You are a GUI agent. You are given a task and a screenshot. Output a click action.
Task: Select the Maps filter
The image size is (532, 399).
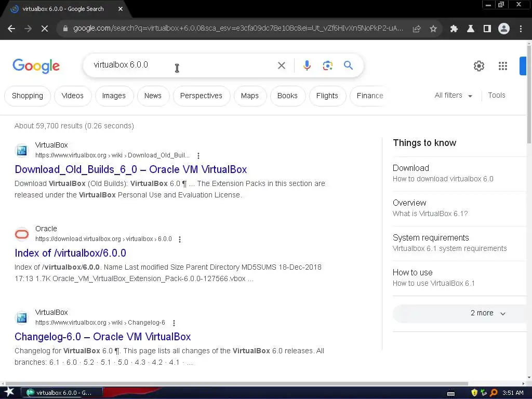[250, 96]
